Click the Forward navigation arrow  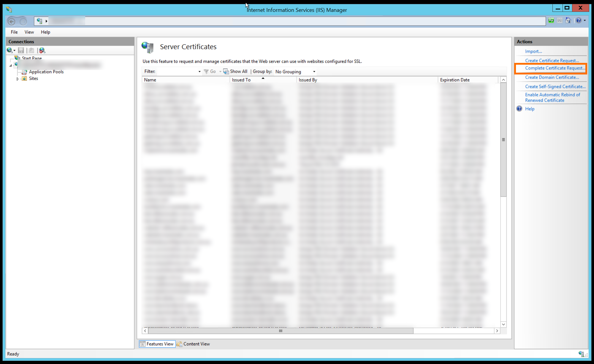pyautogui.click(x=23, y=21)
